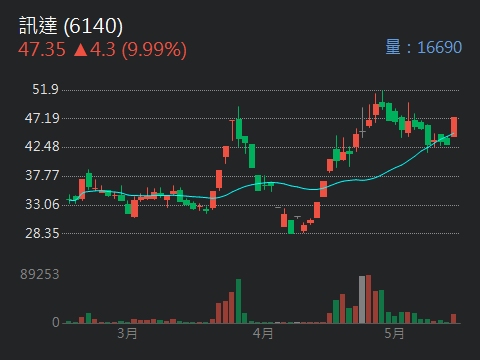Click the 51.9 price axis label

click(45, 89)
